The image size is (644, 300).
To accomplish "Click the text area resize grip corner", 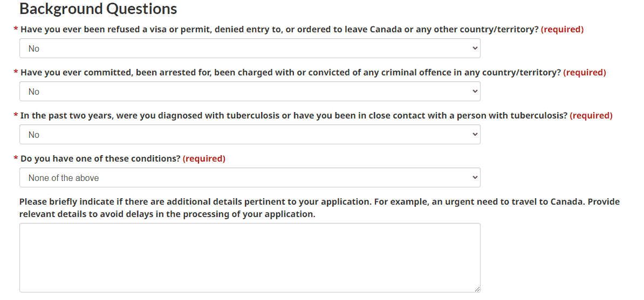I will tap(477, 289).
